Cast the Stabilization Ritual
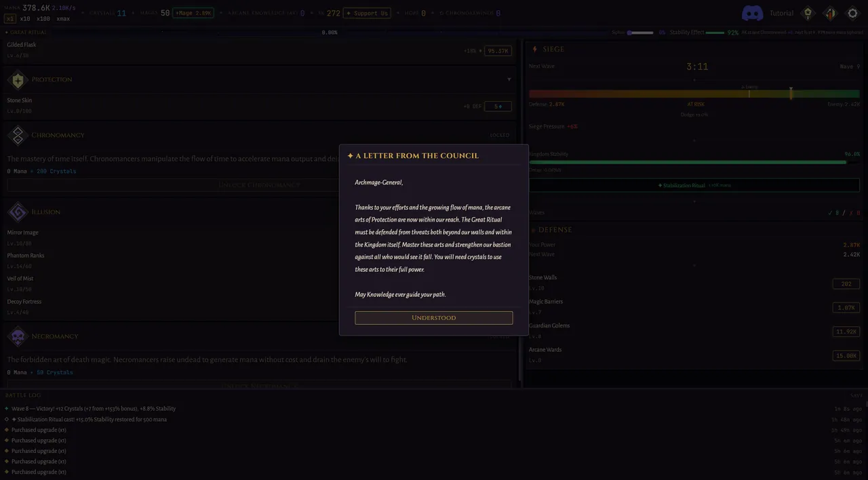 tap(694, 185)
